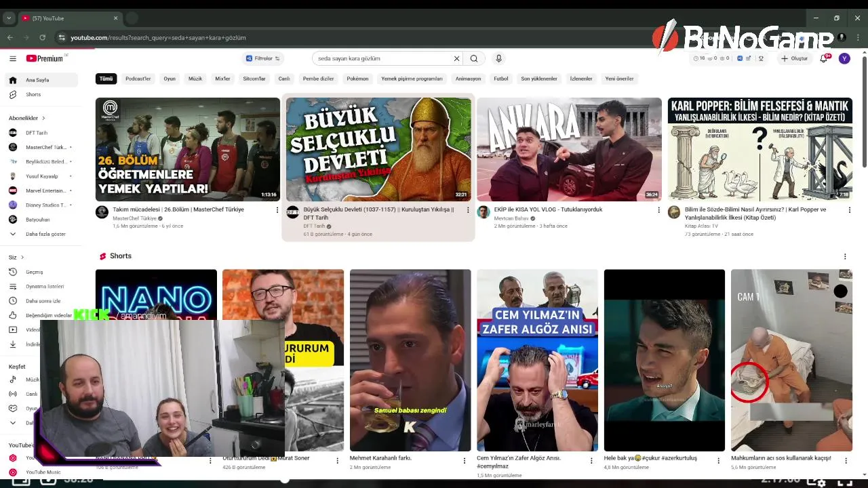The width and height of the screenshot is (868, 488).
Task: Click the YouTube Premium logo
Action: pyautogui.click(x=45, y=58)
